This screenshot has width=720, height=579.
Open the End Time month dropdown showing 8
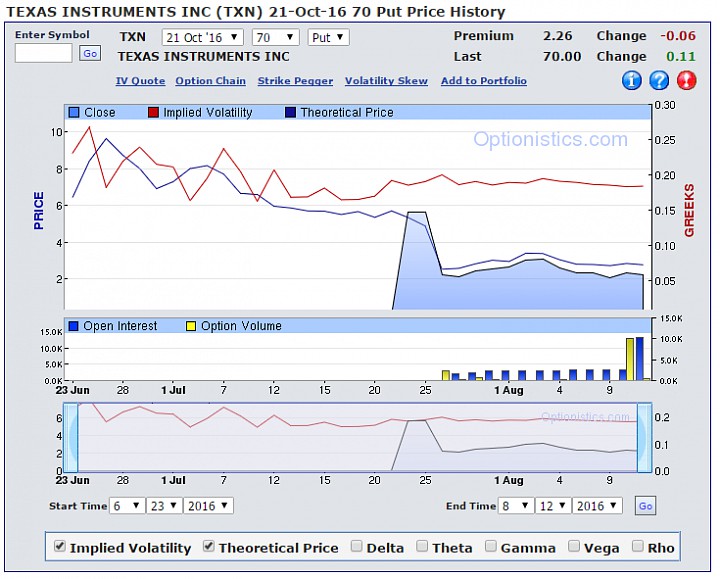point(516,506)
